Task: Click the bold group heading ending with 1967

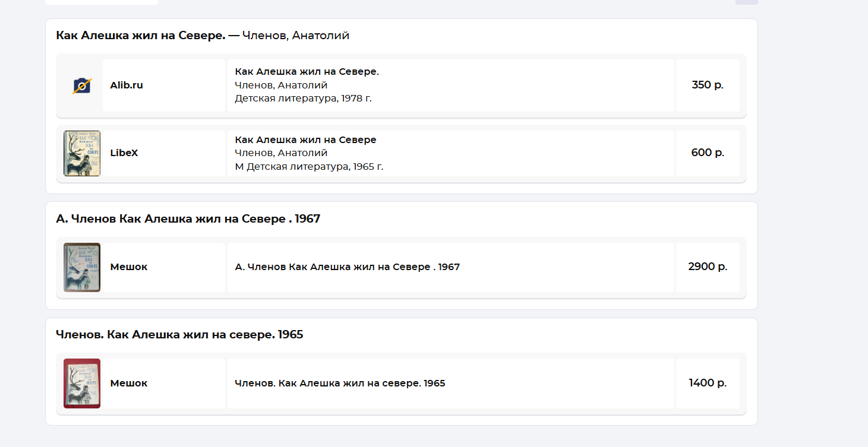Action: point(188,218)
